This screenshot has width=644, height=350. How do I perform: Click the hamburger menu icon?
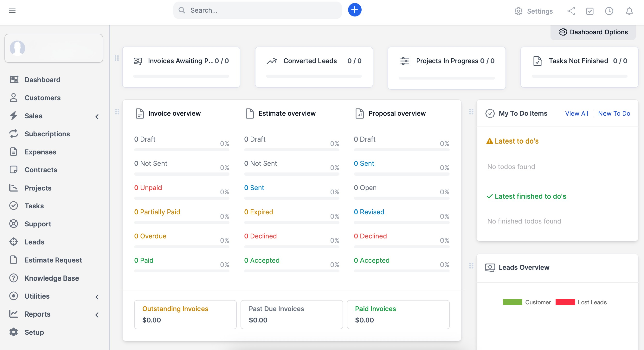(12, 11)
